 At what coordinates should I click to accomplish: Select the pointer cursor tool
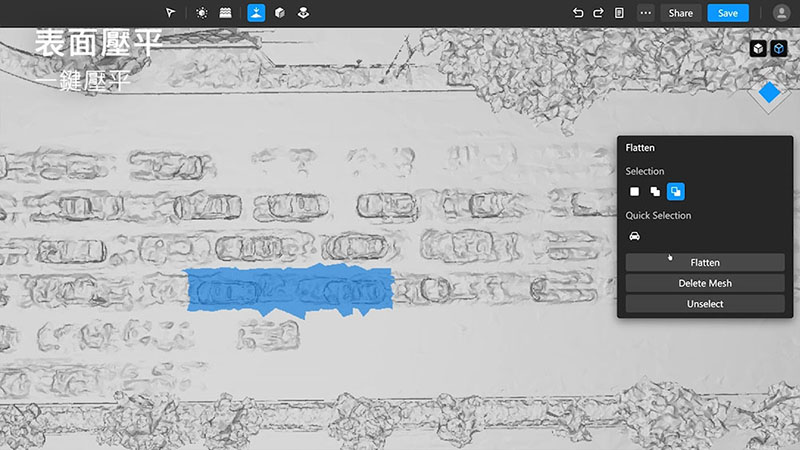point(171,13)
